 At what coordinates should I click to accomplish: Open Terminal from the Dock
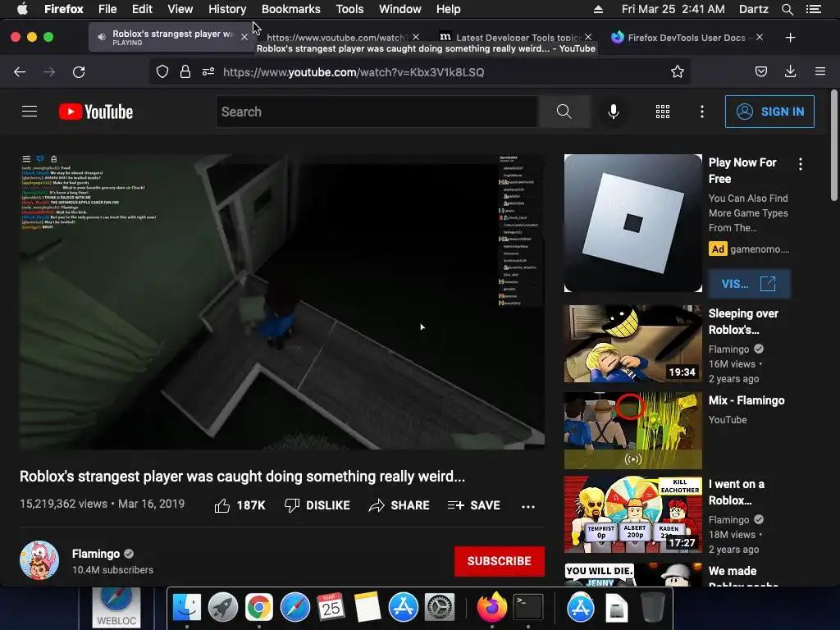(528, 607)
